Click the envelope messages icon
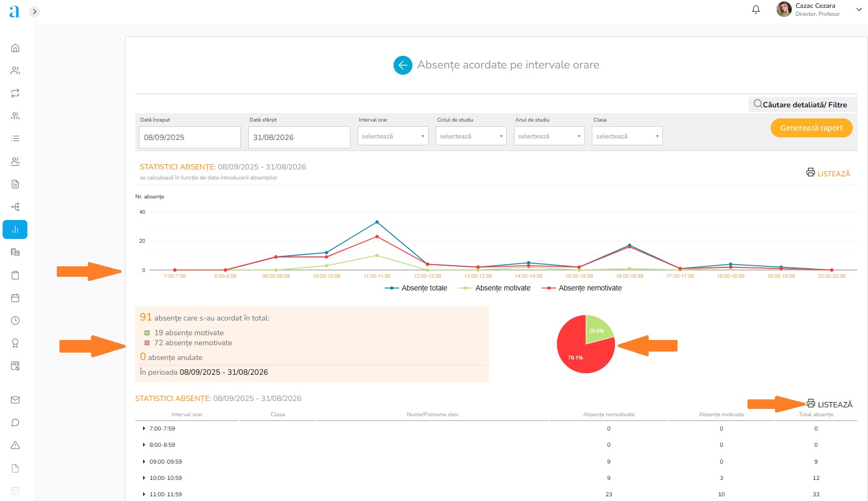This screenshot has height=501, width=868. pyautogui.click(x=15, y=400)
